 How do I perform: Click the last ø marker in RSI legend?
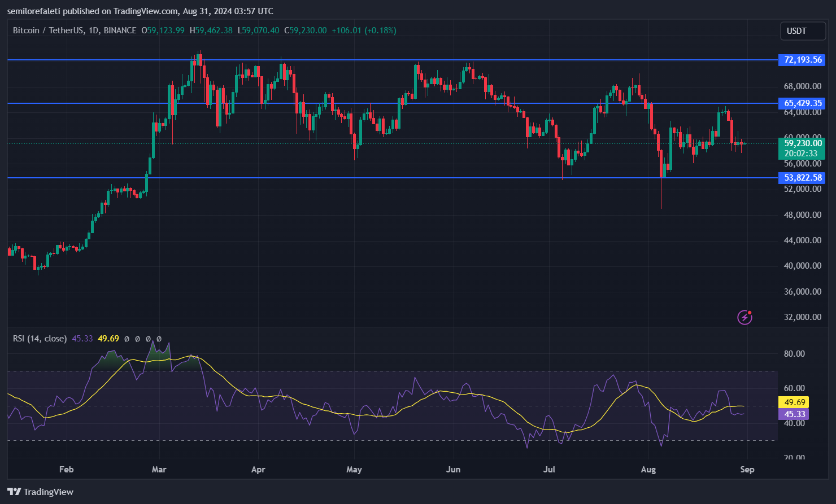(159, 339)
